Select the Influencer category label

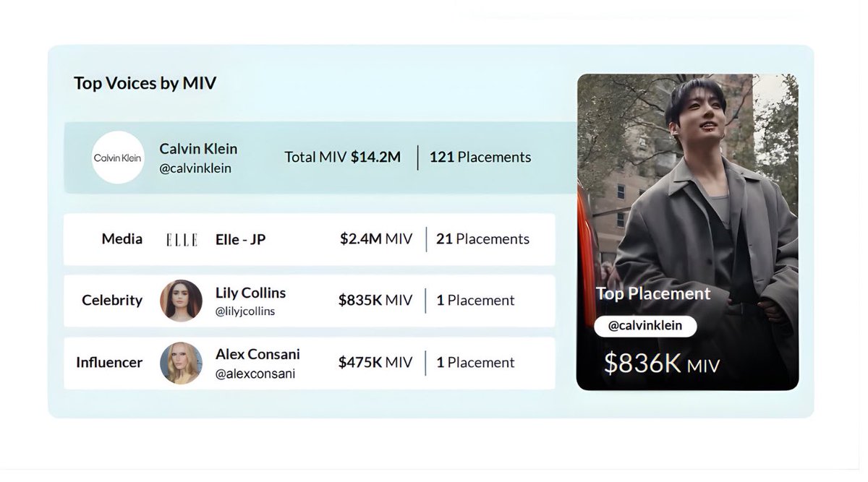[x=109, y=362]
